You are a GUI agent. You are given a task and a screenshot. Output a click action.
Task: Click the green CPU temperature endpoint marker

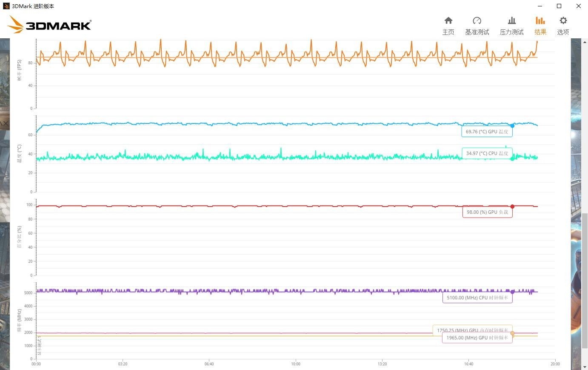coord(512,159)
